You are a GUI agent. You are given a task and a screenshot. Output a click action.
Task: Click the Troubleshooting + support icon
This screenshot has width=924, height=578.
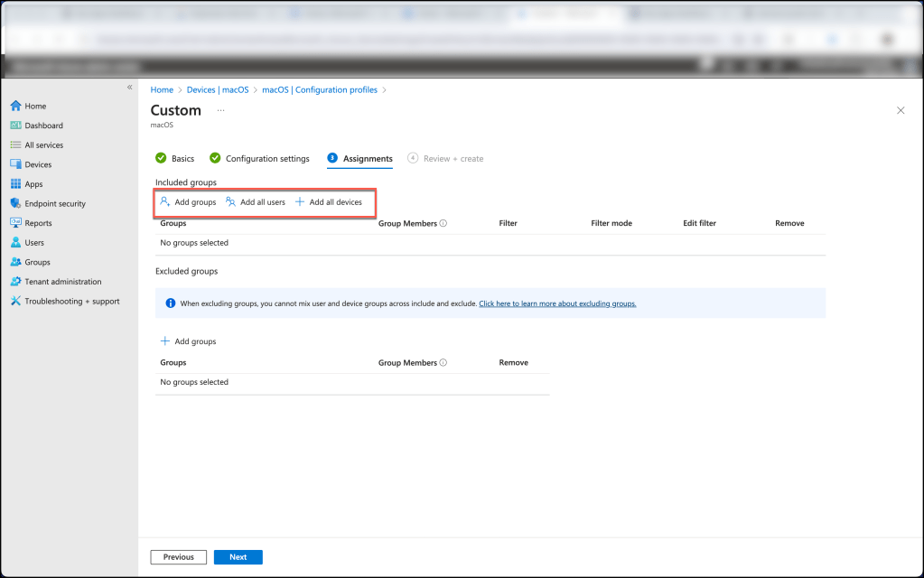15,301
